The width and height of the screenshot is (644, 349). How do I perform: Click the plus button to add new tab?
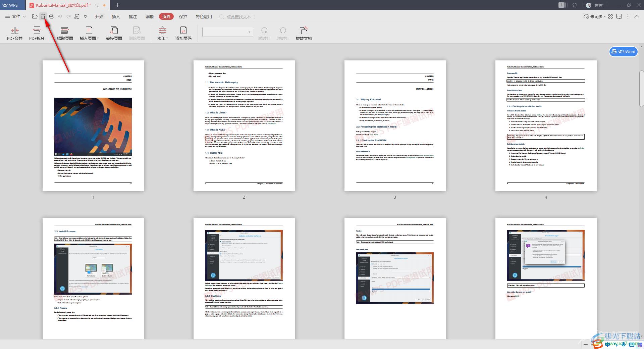pos(117,5)
